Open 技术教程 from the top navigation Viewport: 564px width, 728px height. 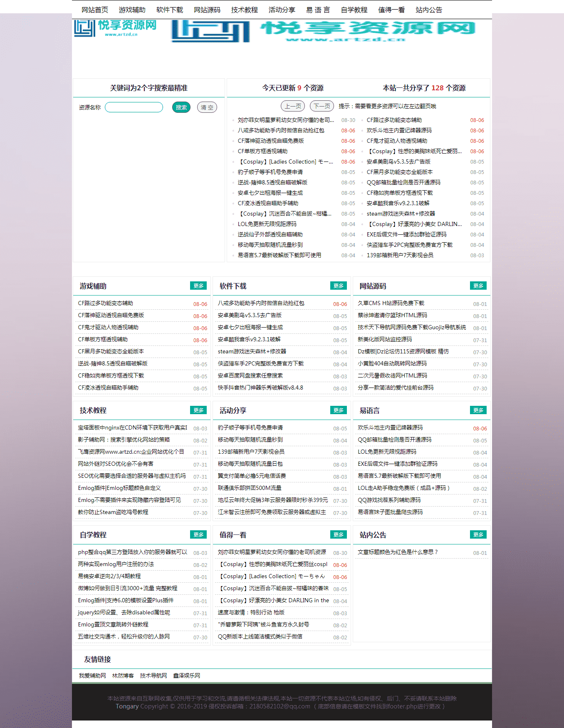245,10
